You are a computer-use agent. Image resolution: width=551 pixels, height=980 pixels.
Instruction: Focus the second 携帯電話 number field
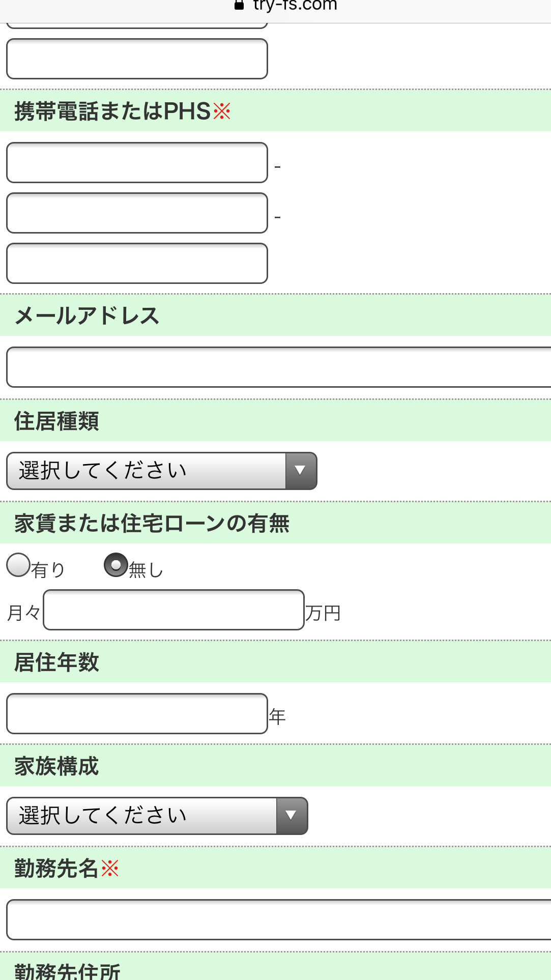pyautogui.click(x=137, y=213)
